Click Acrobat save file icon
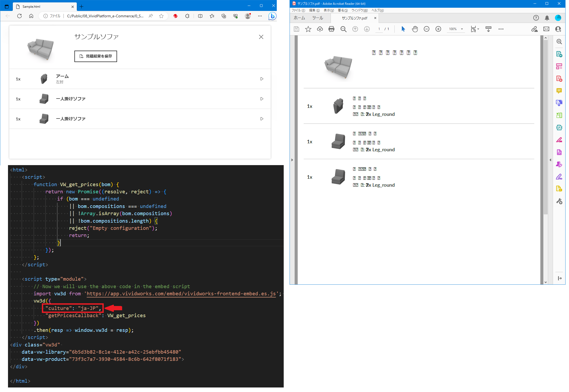This screenshot has width=569, height=392. 296,29
